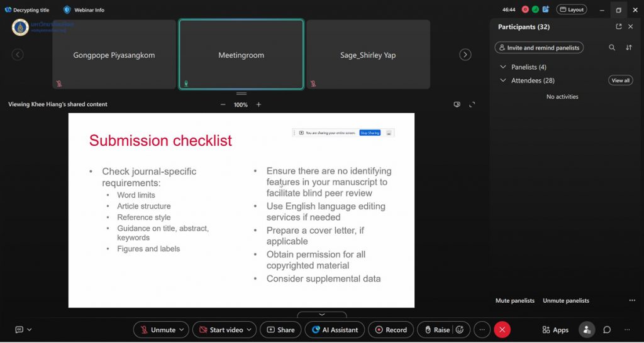Search participants with the magnifier icon
The height and width of the screenshot is (343, 644).
point(612,48)
